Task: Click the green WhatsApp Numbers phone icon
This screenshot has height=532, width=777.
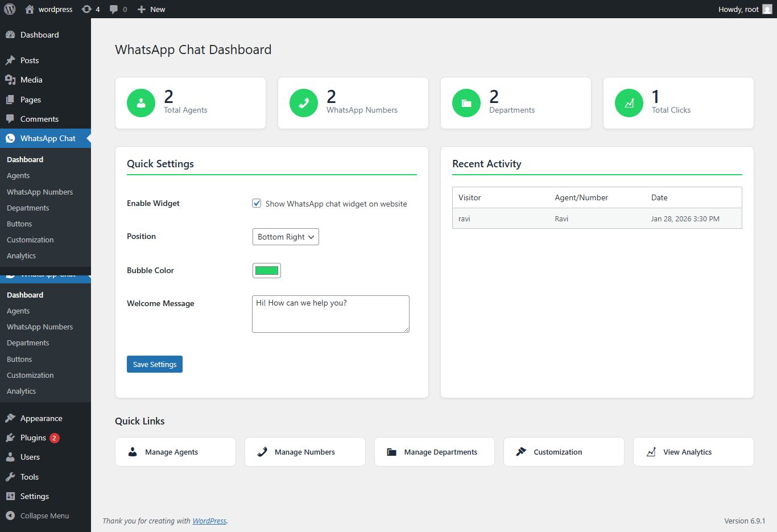Action: [x=304, y=103]
